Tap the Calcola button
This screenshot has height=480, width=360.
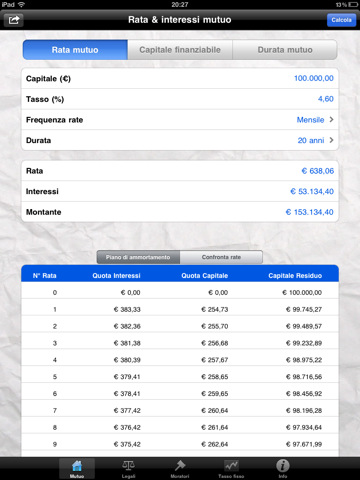point(341,20)
